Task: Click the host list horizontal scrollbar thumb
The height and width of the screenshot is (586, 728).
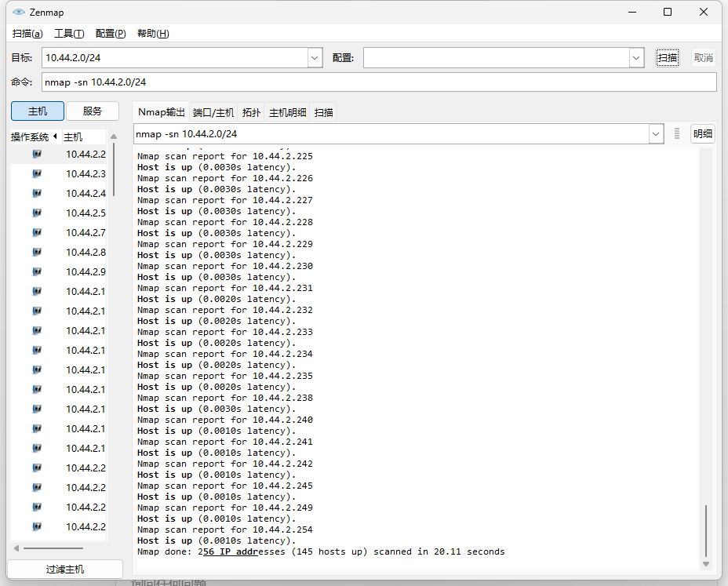Action: (x=53, y=548)
